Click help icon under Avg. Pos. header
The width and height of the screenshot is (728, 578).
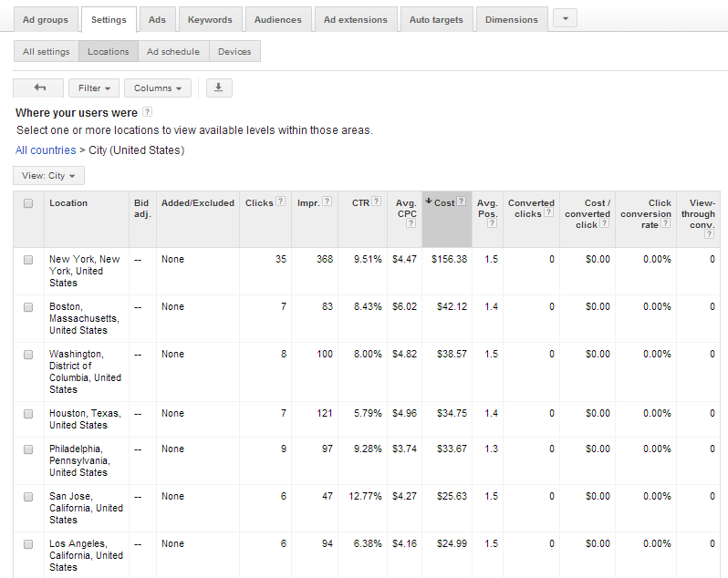click(x=492, y=223)
